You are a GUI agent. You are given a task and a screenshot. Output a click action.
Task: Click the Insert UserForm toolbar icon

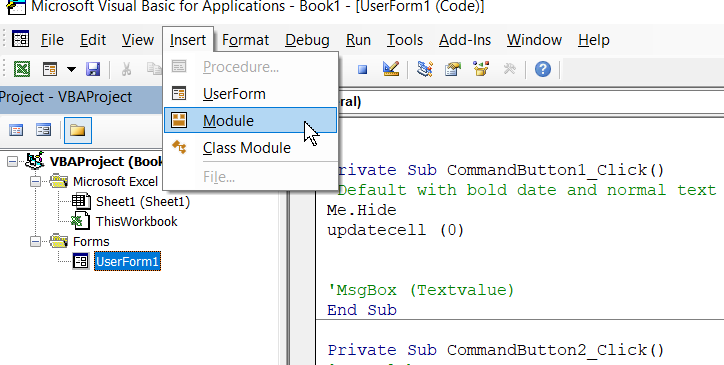coord(50,69)
